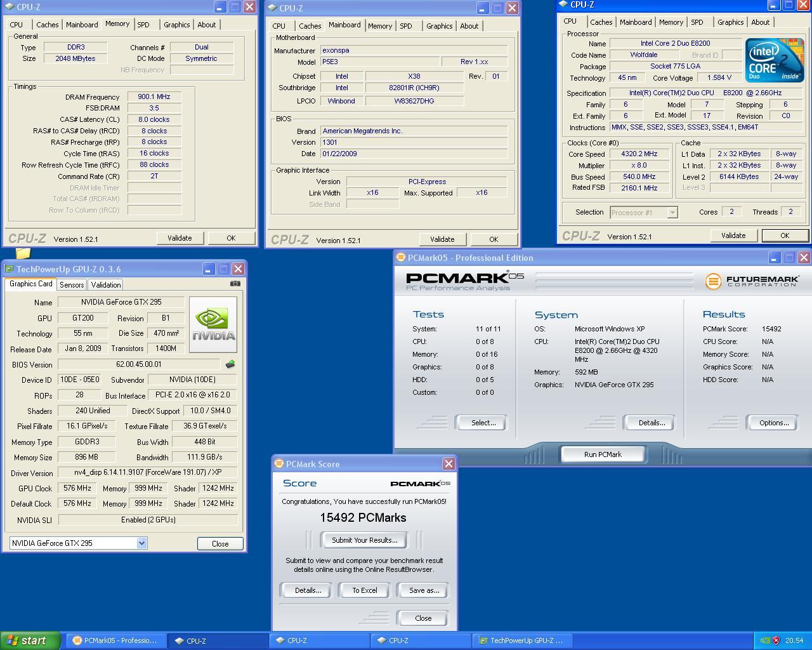Click the NVIDIA logo in GPU-Z
Screen dimensions: 812x650
click(x=213, y=324)
